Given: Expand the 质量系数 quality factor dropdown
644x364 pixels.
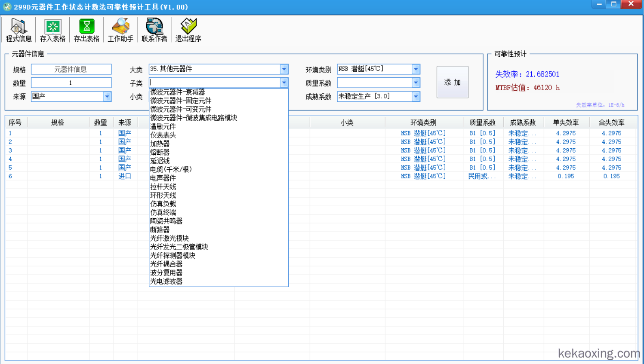Looking at the screenshot, I should pyautogui.click(x=416, y=83).
